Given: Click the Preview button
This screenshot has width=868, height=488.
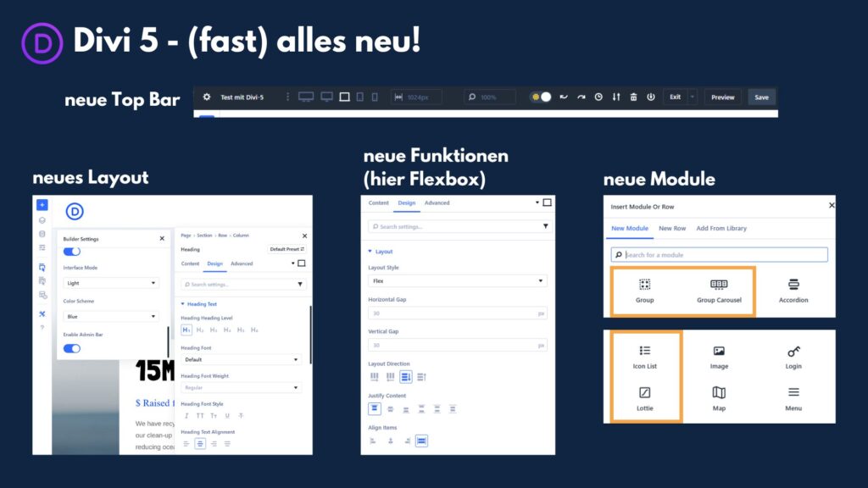Looking at the screenshot, I should coord(722,97).
